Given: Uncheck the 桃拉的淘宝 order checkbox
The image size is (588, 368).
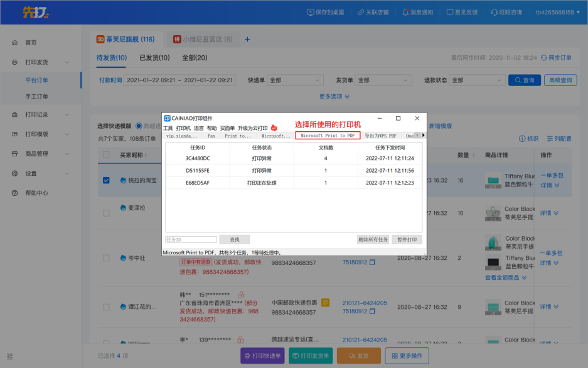Looking at the screenshot, I should (106, 180).
